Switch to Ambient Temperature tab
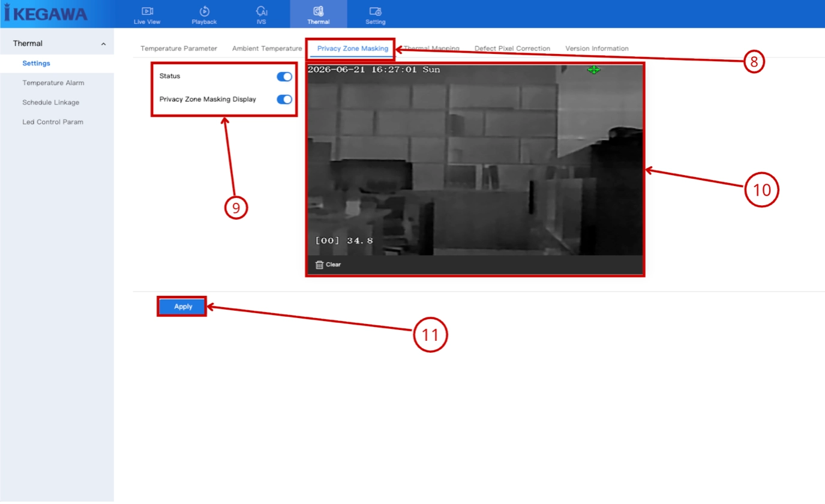The image size is (825, 504). click(x=267, y=49)
